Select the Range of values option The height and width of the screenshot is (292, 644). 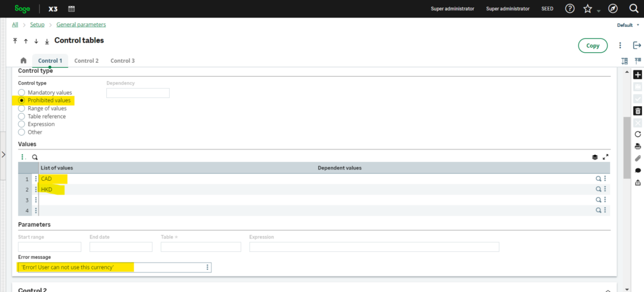pyautogui.click(x=21, y=108)
